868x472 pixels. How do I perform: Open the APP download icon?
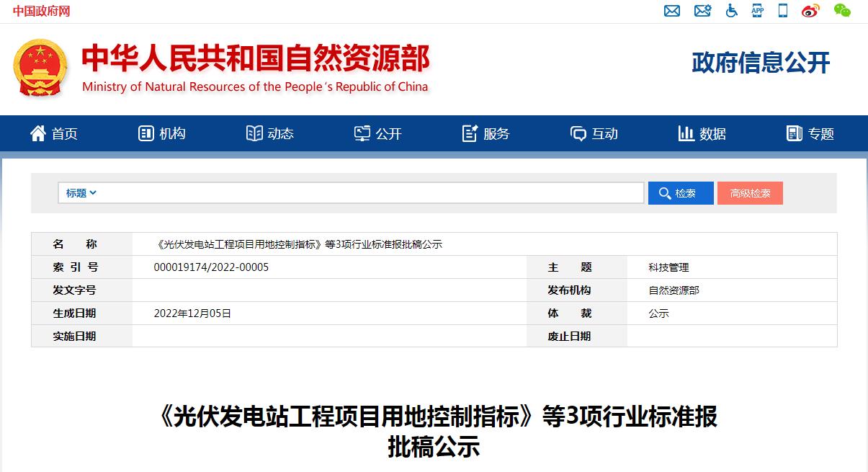(757, 10)
